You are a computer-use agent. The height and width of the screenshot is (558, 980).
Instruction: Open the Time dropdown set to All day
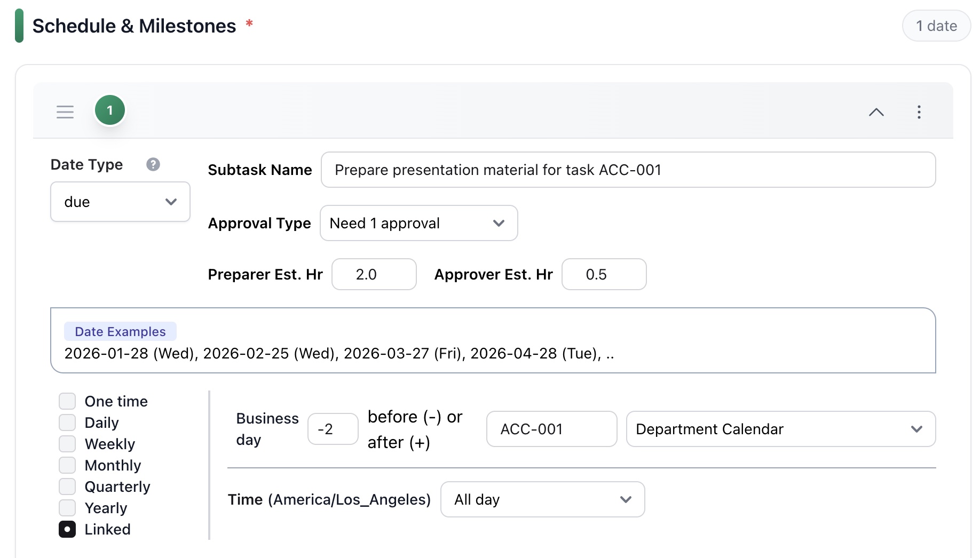[542, 499]
